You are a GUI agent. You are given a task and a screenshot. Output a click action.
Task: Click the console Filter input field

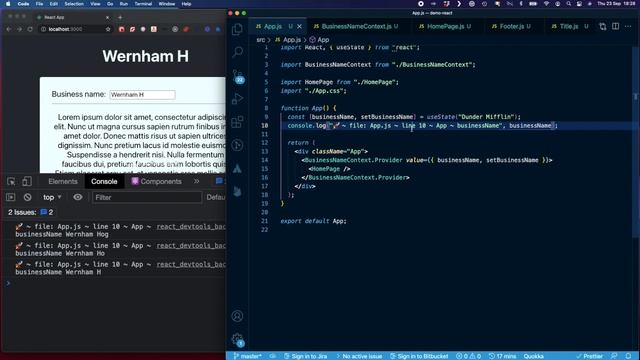(147, 197)
